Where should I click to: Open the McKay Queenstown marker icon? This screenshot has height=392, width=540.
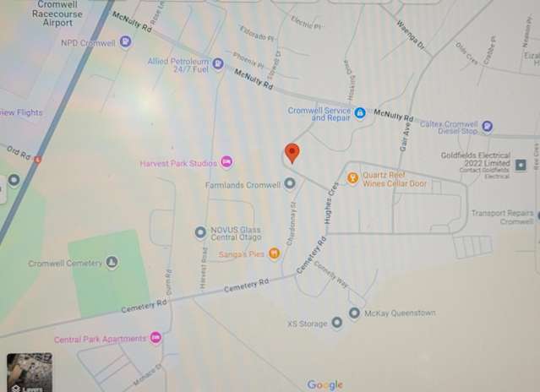(x=354, y=313)
